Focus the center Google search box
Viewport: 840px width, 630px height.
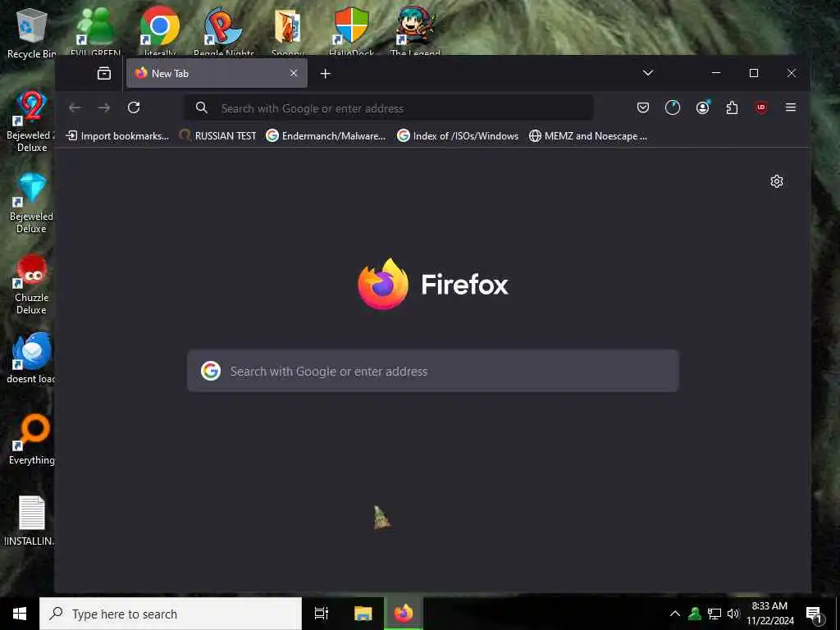[433, 371]
